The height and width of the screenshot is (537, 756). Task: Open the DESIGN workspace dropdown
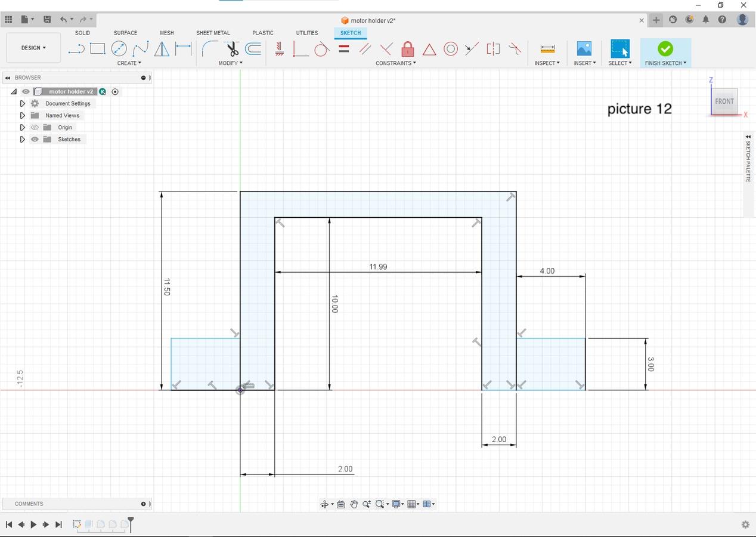pos(33,48)
